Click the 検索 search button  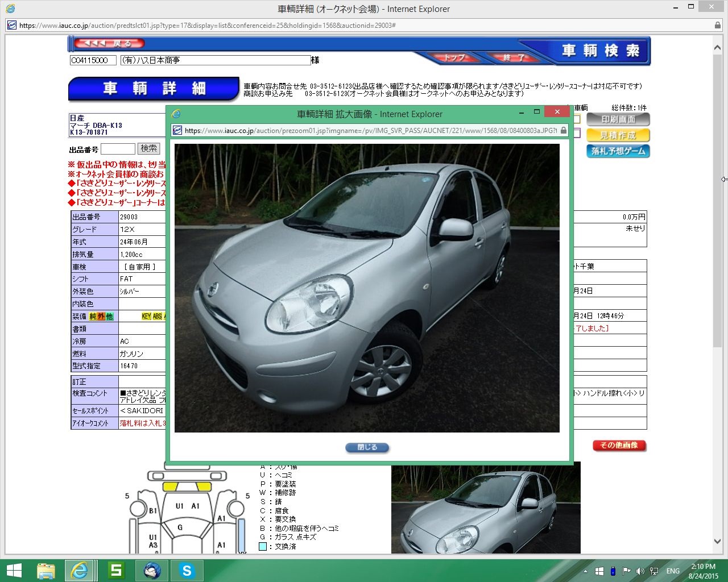coord(148,149)
